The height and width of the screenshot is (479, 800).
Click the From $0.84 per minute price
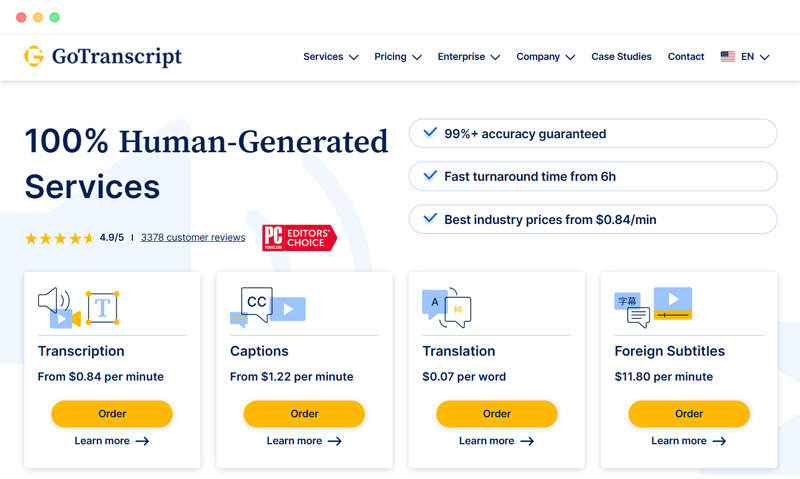pyautogui.click(x=101, y=376)
